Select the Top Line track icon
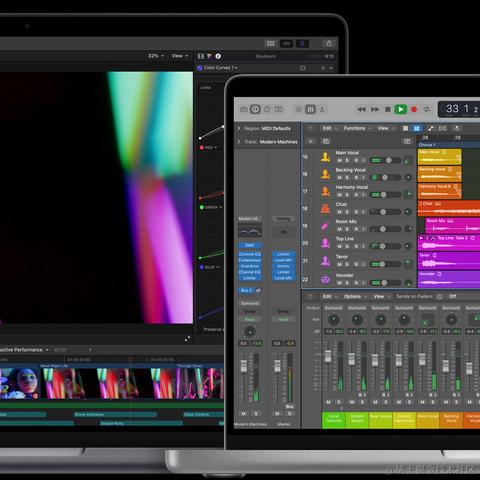 tap(325, 243)
